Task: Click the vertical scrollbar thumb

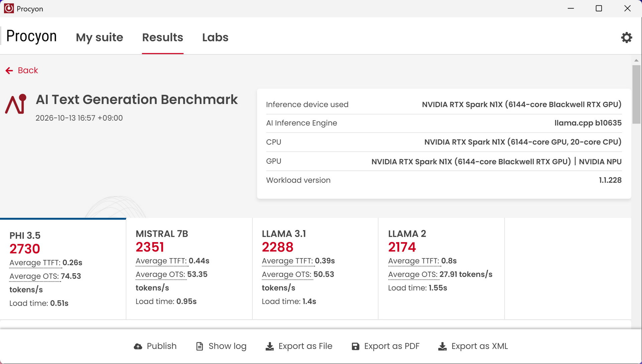Action: click(636, 95)
